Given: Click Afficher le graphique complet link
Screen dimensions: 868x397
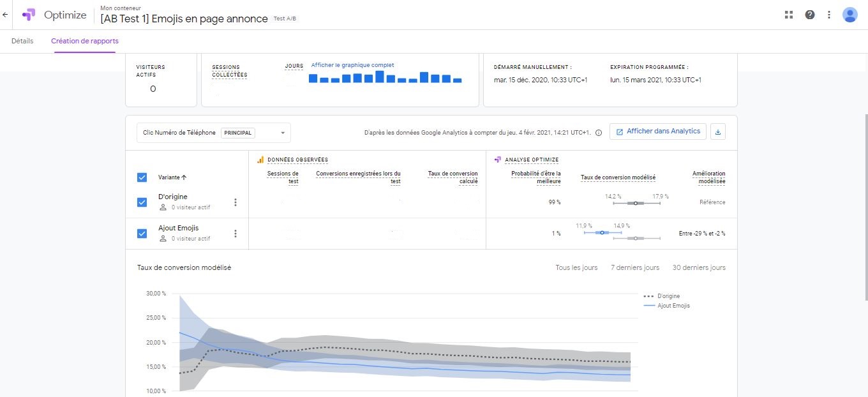Looking at the screenshot, I should point(352,65).
